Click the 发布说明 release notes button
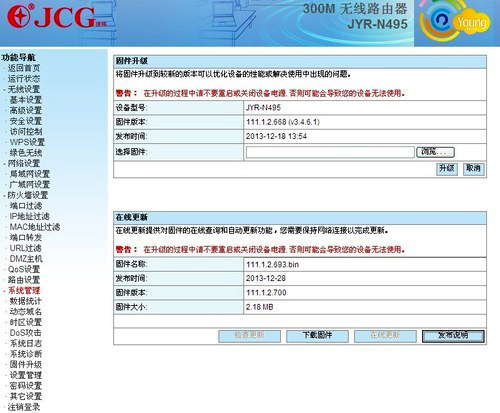The image size is (500, 413). click(453, 336)
